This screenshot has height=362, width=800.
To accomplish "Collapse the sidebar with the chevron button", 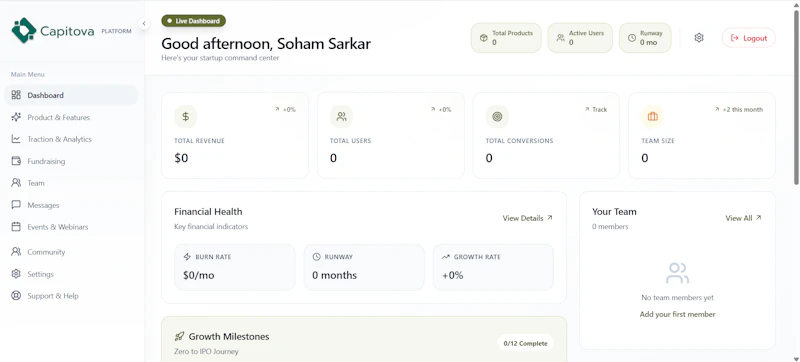I will tap(144, 23).
